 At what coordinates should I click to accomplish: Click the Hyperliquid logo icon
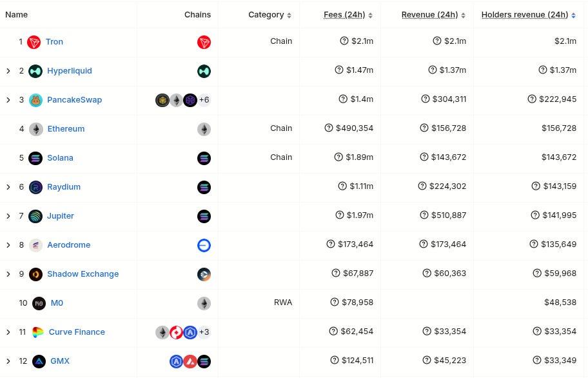tap(35, 71)
